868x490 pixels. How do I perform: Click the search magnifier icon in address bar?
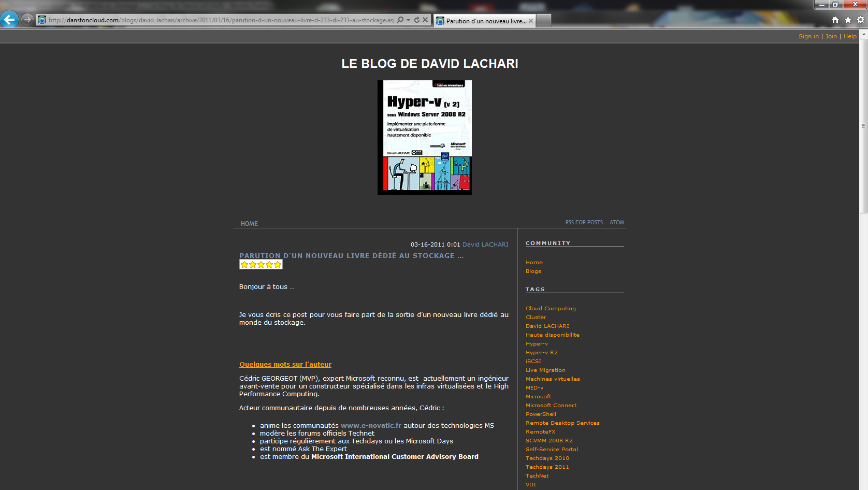point(400,20)
